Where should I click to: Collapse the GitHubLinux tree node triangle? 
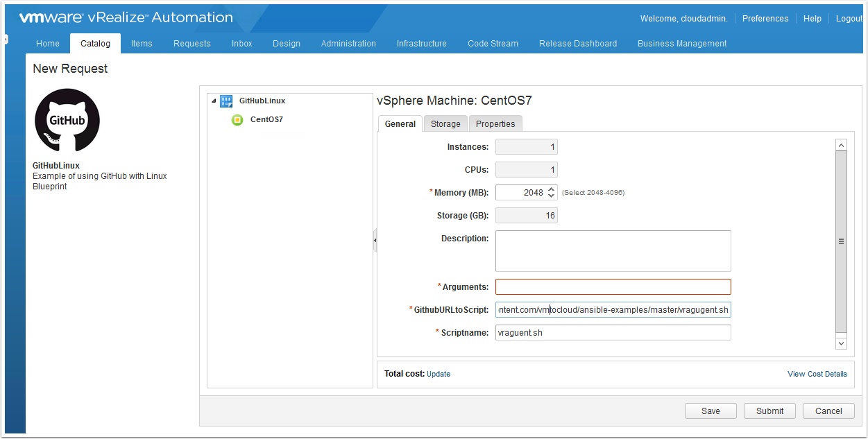(214, 101)
